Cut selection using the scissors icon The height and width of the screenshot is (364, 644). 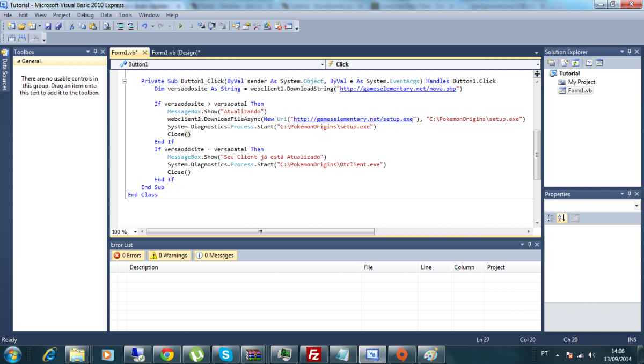(71, 26)
